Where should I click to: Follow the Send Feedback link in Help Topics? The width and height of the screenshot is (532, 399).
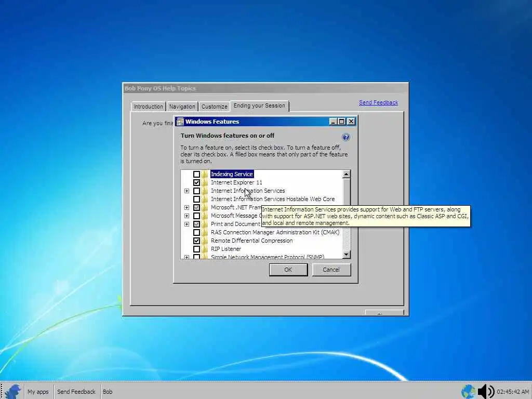(x=378, y=102)
